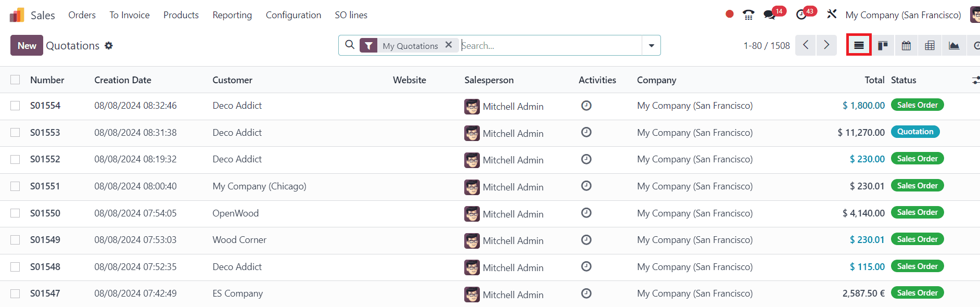This screenshot has height=307, width=980.
Task: Click into the Search... input field
Action: click(x=551, y=46)
